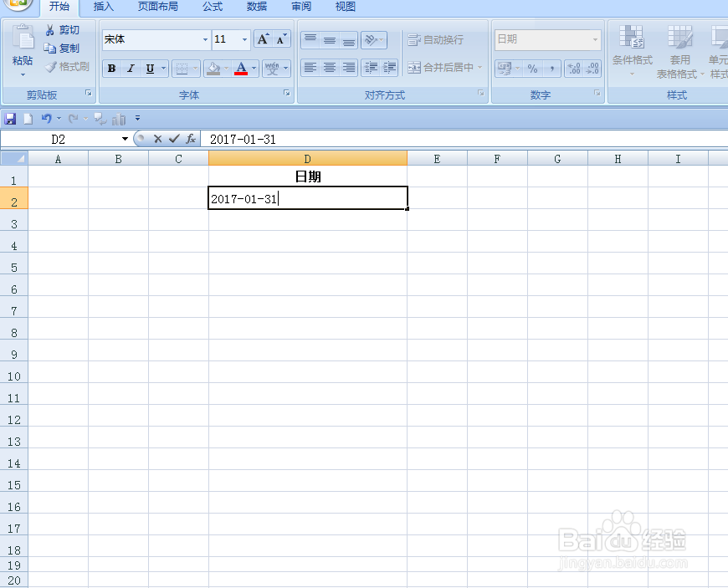Decrease indent in alignment group

371,68
